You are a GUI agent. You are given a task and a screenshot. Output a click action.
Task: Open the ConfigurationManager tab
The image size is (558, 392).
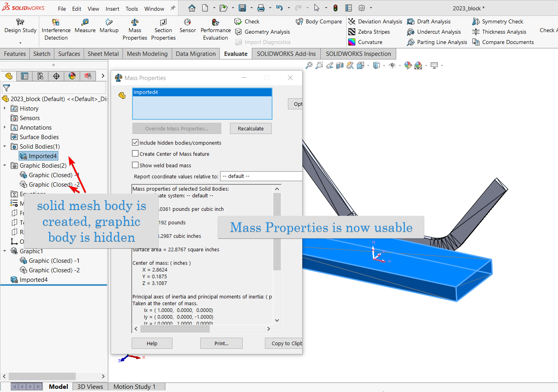[x=40, y=76]
